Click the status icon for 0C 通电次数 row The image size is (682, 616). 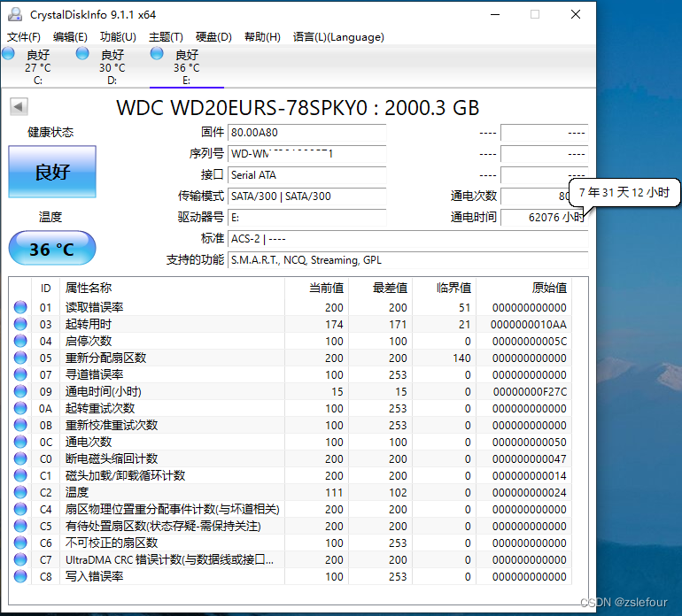point(20,442)
